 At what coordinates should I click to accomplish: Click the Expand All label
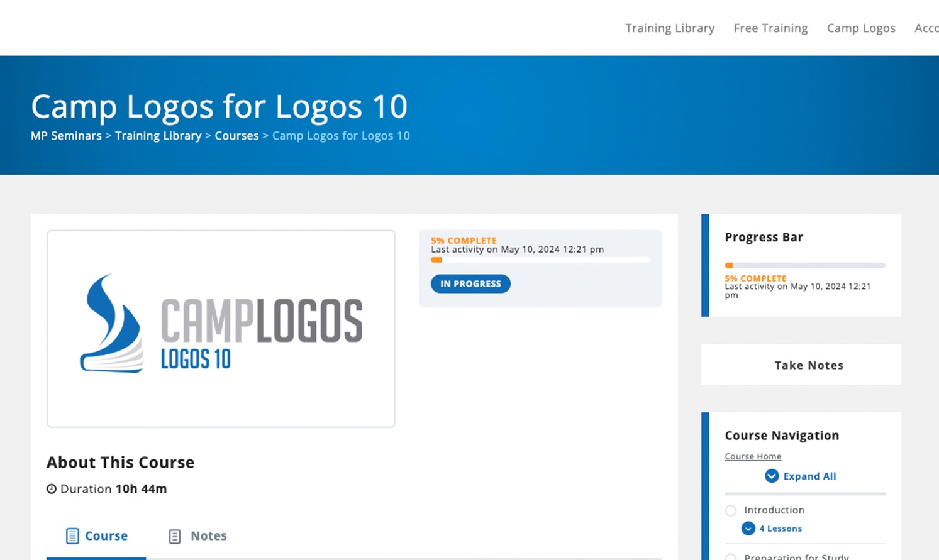809,476
